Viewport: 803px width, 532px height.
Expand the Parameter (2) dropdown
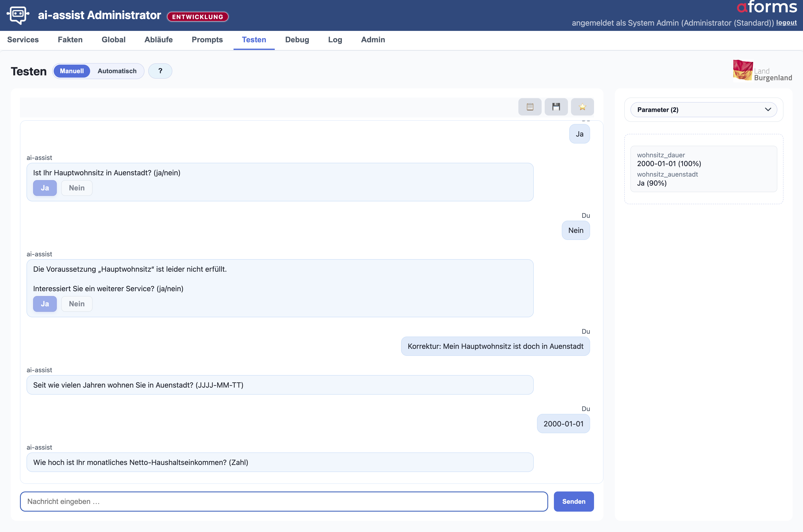coord(703,110)
